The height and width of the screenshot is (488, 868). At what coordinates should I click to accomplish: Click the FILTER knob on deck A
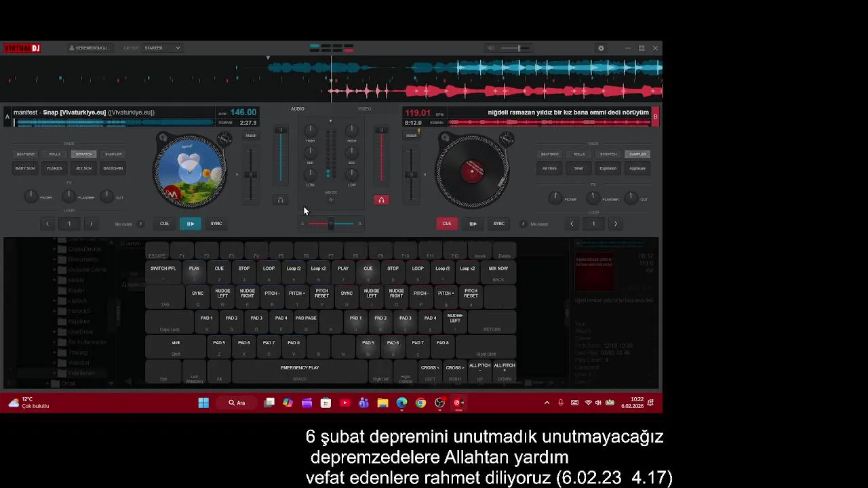coord(31,197)
